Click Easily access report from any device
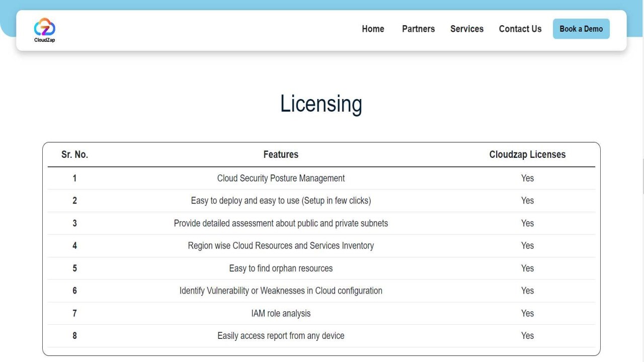The height and width of the screenshot is (362, 644). [281, 336]
